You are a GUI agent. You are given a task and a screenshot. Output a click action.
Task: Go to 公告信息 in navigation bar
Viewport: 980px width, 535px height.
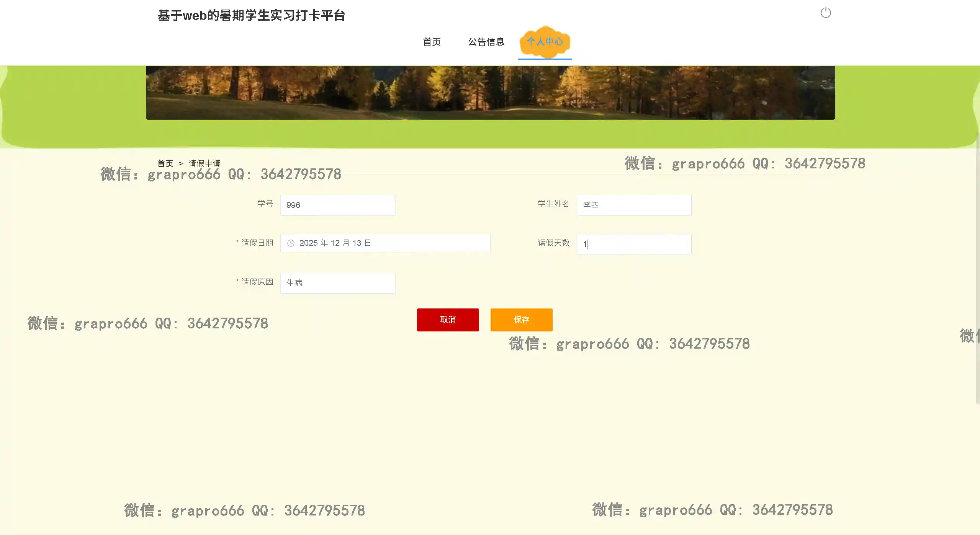486,42
